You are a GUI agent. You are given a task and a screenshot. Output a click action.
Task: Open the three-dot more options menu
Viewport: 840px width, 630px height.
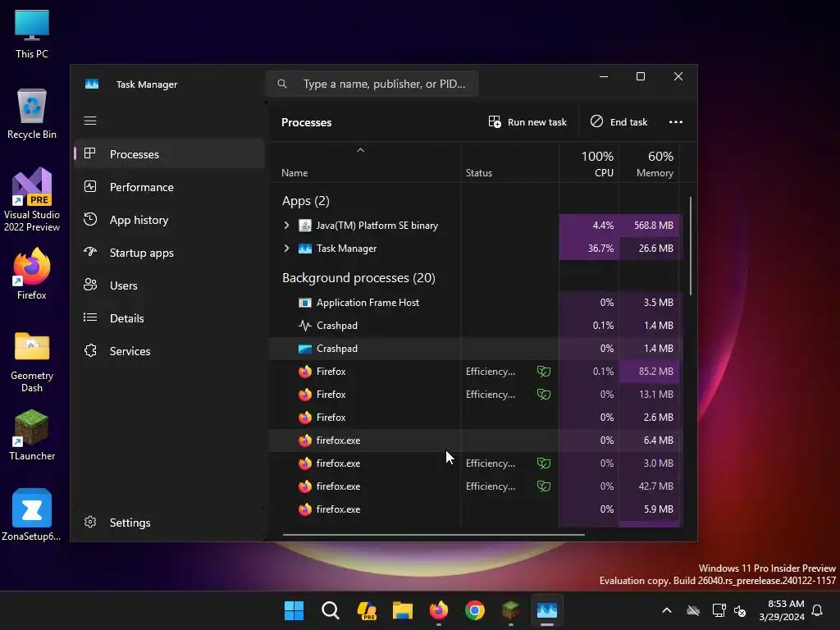[676, 122]
